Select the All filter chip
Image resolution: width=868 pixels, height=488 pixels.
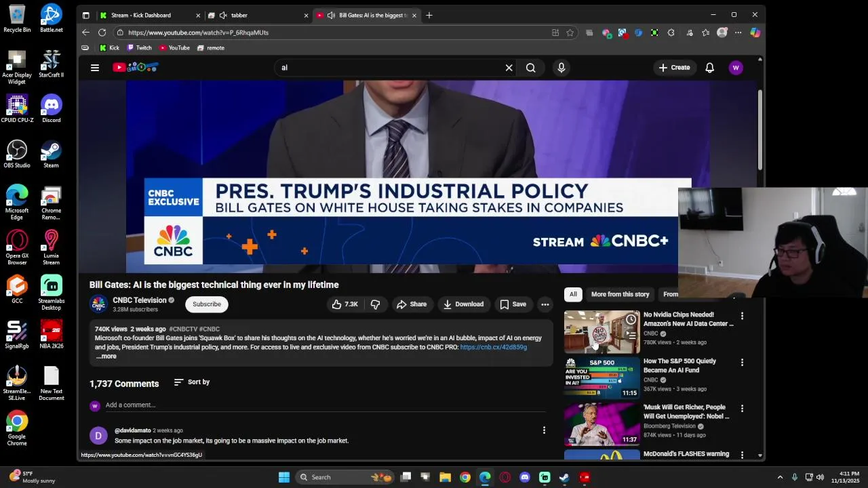[x=573, y=294]
